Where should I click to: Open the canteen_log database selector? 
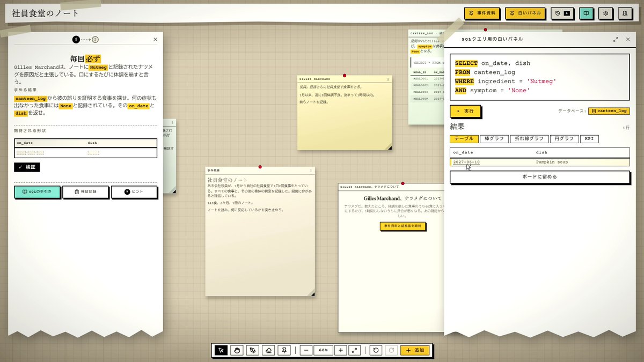point(609,111)
